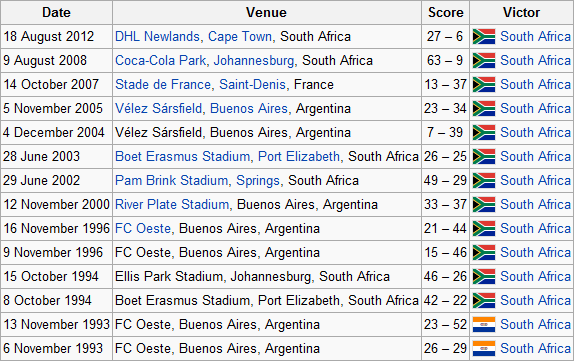Open the South Africa link in the 2012 row
The image size is (574, 361).
(535, 37)
